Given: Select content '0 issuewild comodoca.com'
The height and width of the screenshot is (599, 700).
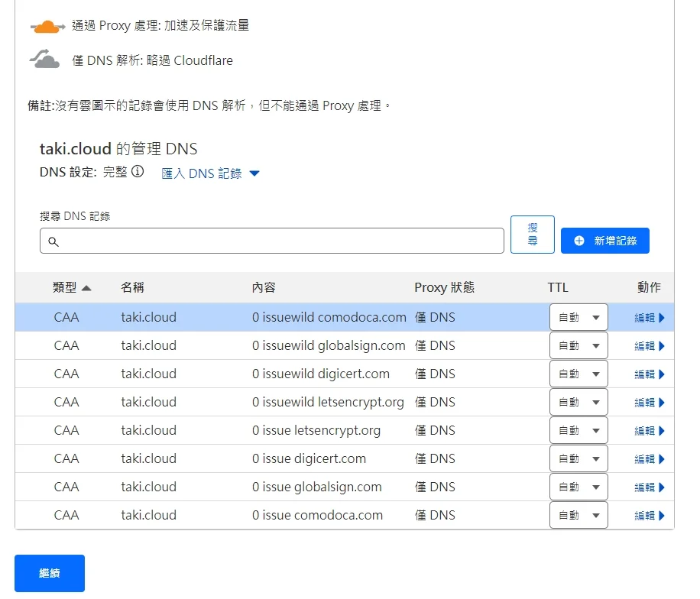Looking at the screenshot, I should (329, 317).
